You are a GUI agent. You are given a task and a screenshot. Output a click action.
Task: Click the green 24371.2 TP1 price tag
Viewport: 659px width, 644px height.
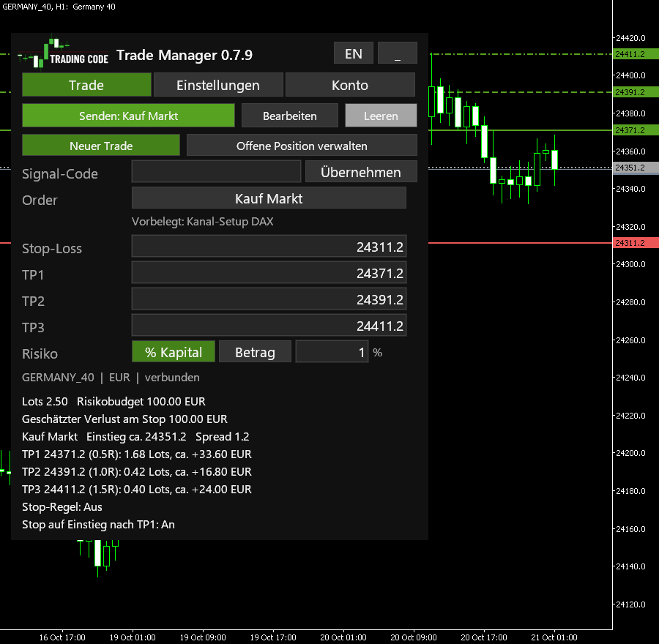click(x=636, y=130)
